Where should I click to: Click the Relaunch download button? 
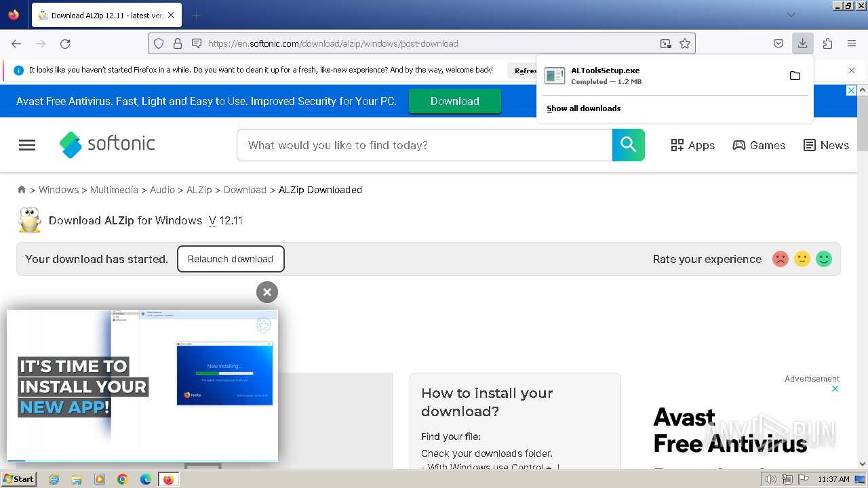pyautogui.click(x=231, y=259)
